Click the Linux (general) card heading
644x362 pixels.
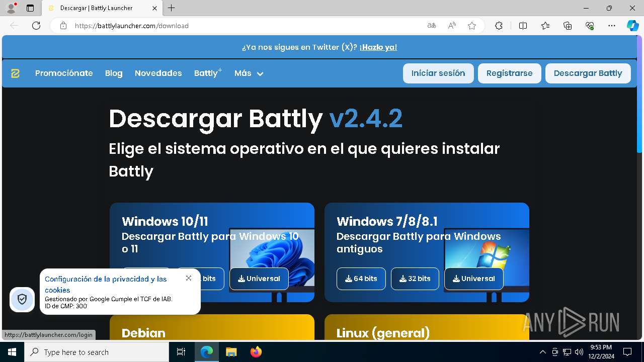coord(383,333)
